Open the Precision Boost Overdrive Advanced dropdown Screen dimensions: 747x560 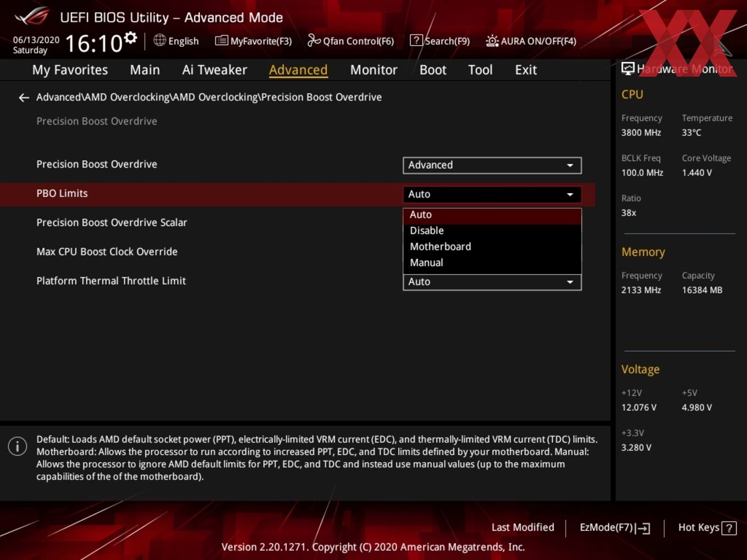492,165
